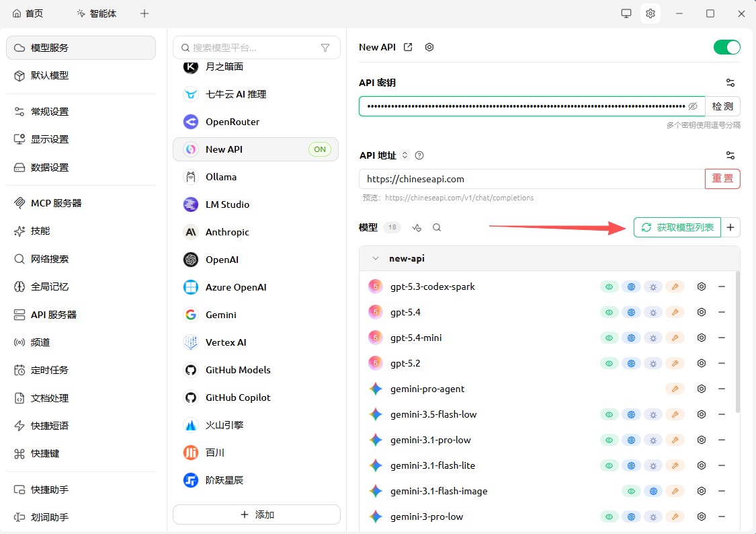
Task: Click the model list vertical scrollbar
Action: 738,342
